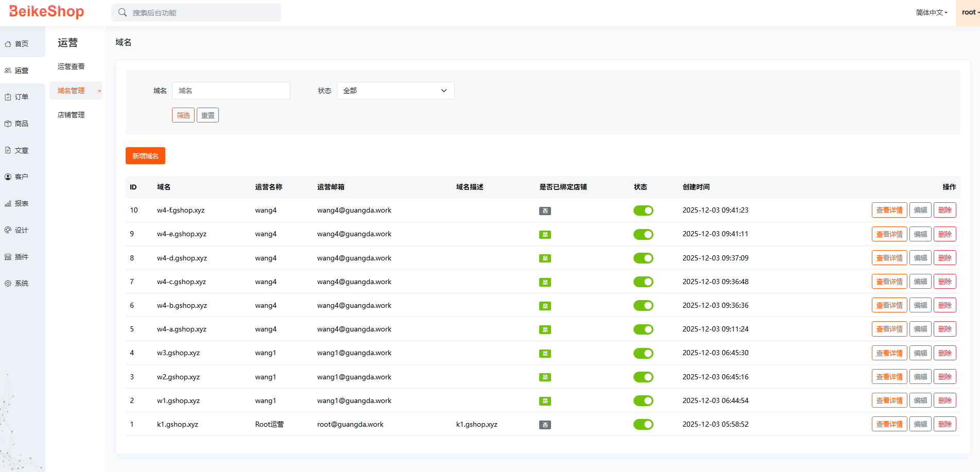980x472 pixels.
Task: Open the Plugins (插件) sidebar icon
Action: 8,257
